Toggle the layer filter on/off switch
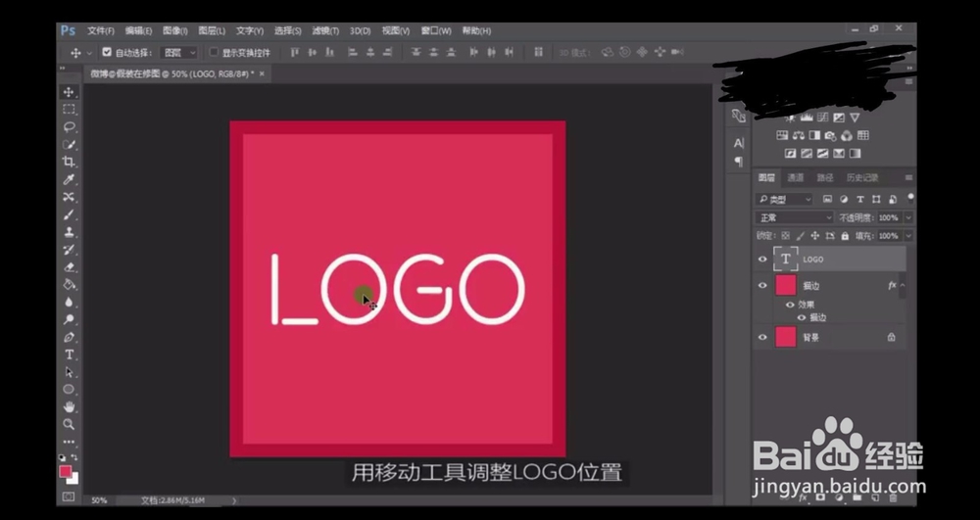The image size is (980, 520). (910, 199)
